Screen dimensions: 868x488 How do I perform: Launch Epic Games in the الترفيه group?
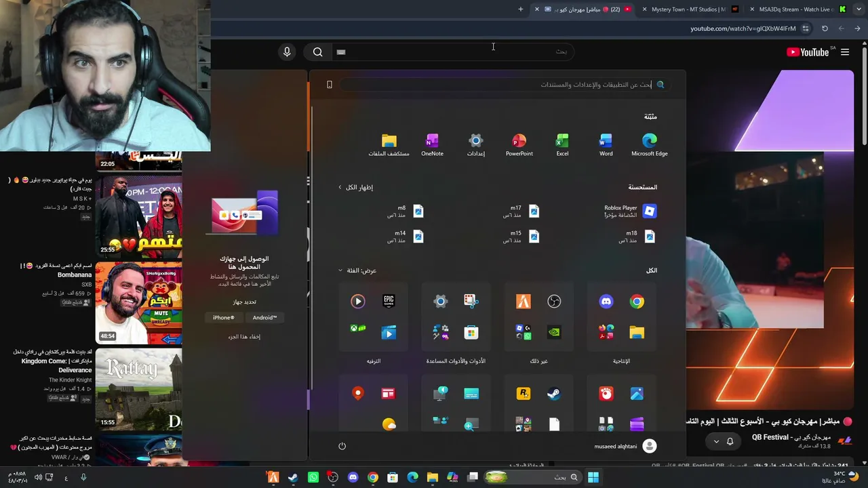point(389,302)
